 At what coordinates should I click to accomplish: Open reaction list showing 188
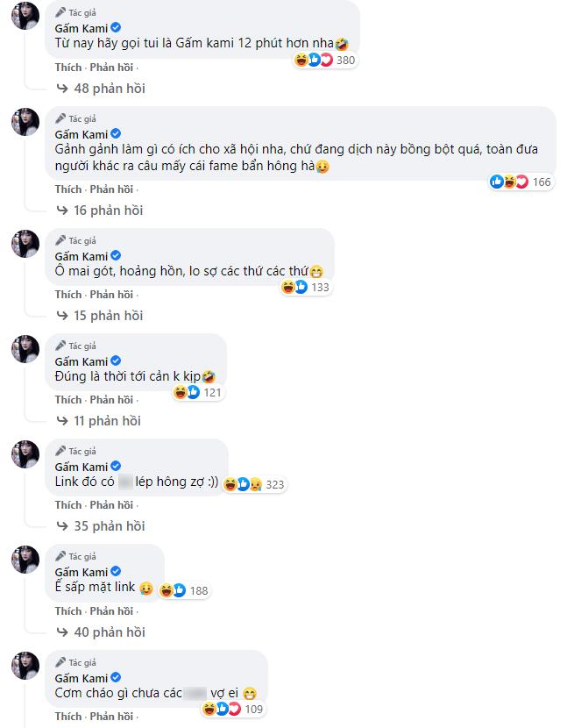pyautogui.click(x=173, y=590)
